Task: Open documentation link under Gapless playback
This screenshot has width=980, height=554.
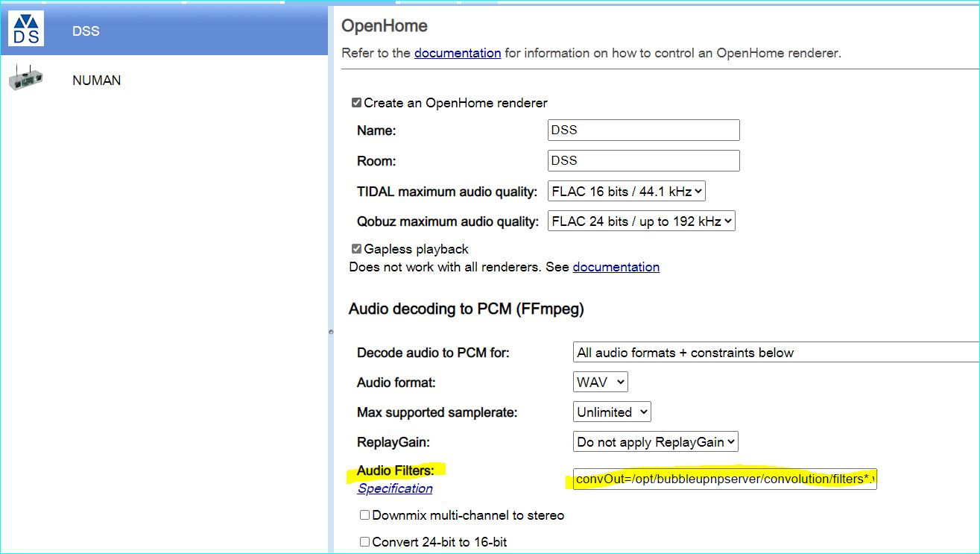Action: [x=616, y=267]
